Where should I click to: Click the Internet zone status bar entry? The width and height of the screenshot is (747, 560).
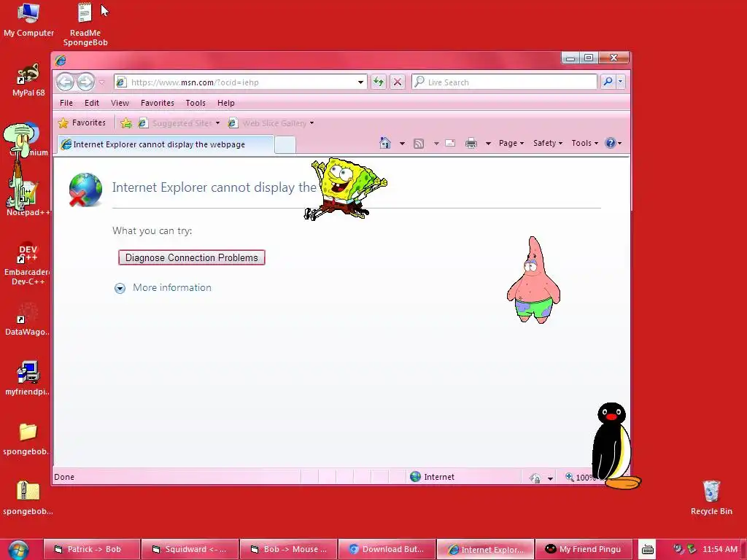coord(432,477)
